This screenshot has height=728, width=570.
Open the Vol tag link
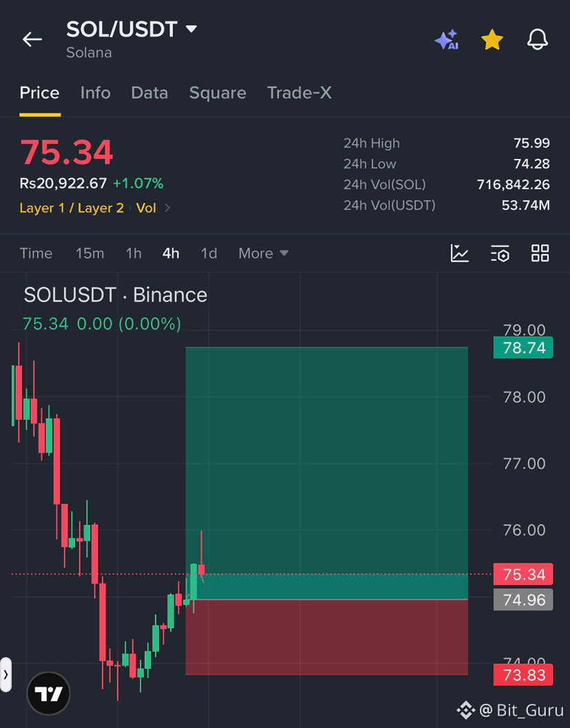coord(146,208)
